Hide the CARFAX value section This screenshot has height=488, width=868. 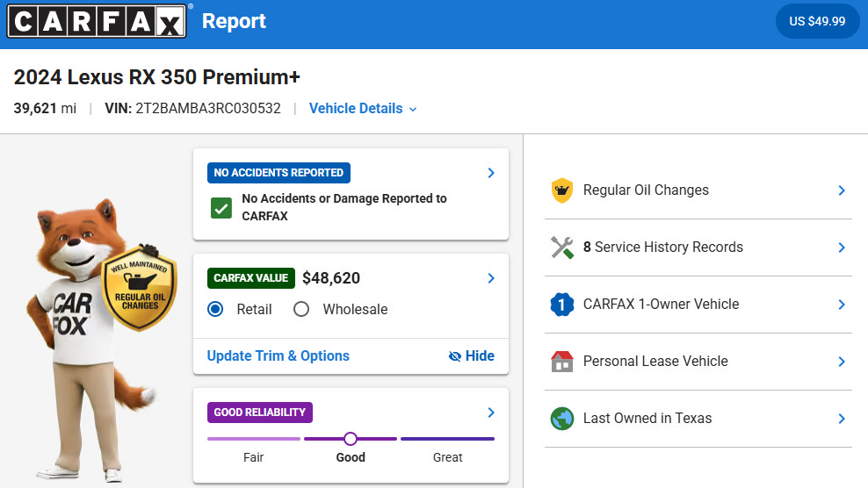[471, 355]
